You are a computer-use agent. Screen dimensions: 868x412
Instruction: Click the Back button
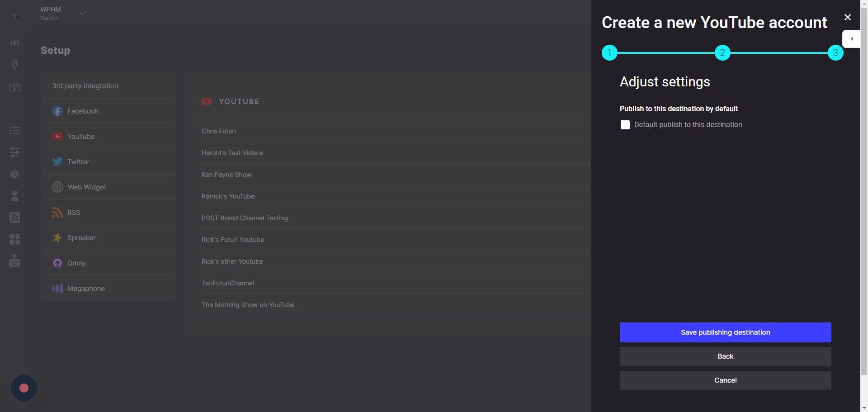tap(725, 356)
